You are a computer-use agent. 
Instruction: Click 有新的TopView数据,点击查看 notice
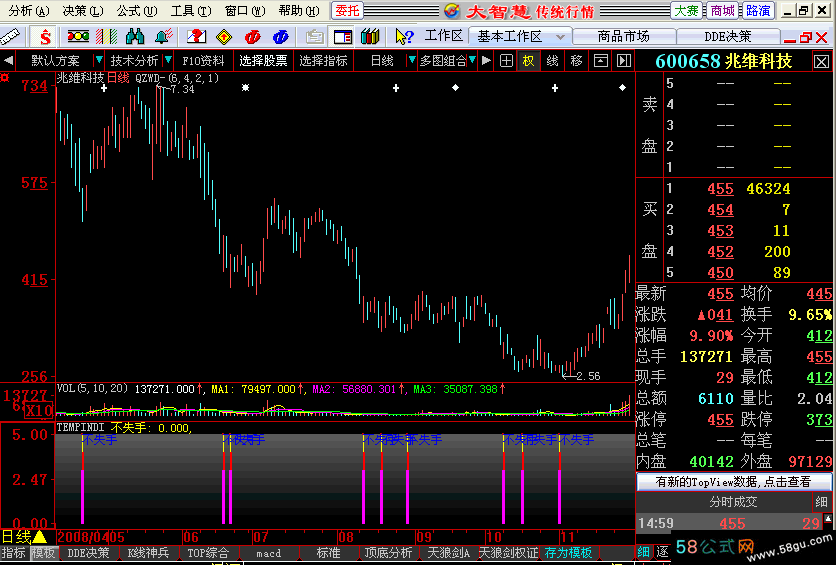[x=734, y=481]
